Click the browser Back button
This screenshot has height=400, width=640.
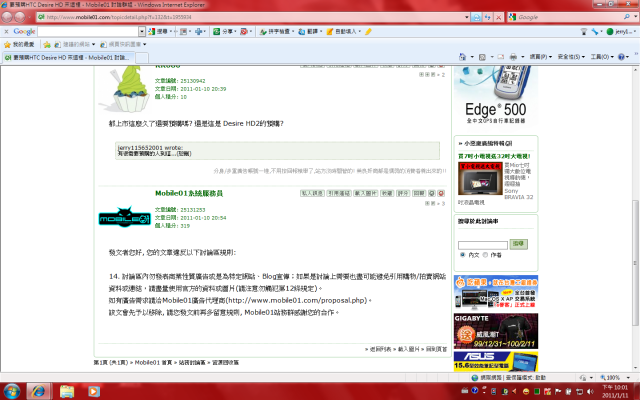coord(7,17)
